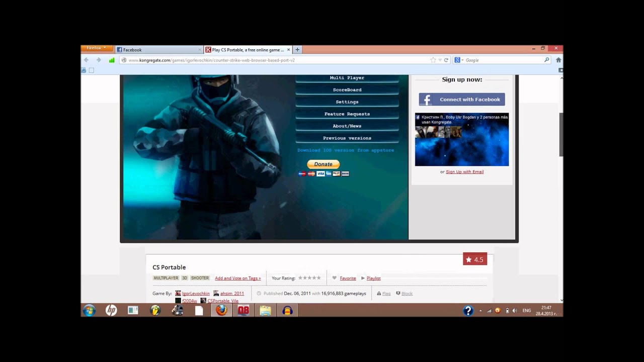Click the 4.5 star rating badge

coord(475,259)
